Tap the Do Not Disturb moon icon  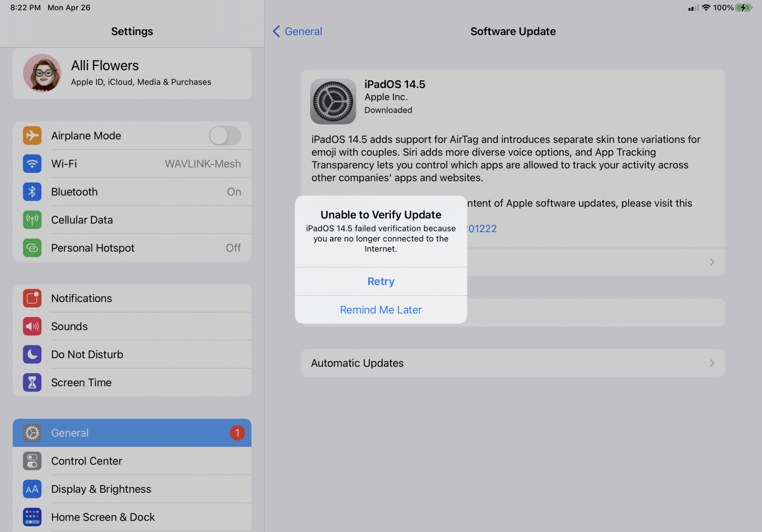(x=32, y=354)
